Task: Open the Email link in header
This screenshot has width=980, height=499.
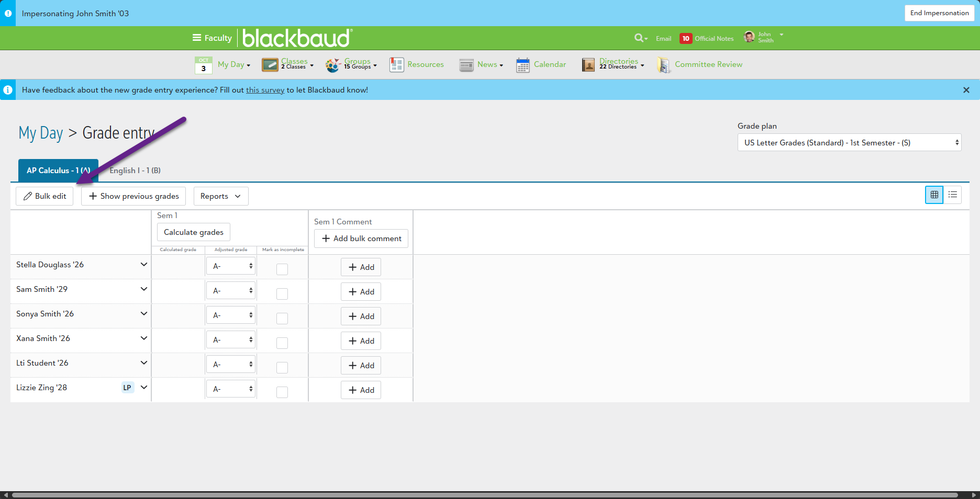Action: click(x=663, y=38)
